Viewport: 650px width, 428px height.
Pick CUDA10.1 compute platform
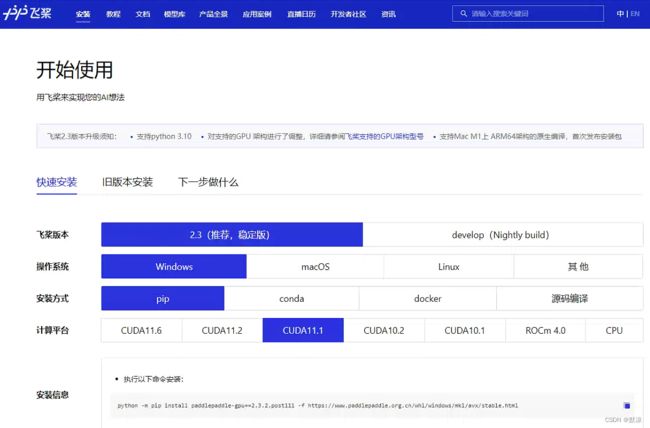click(465, 331)
